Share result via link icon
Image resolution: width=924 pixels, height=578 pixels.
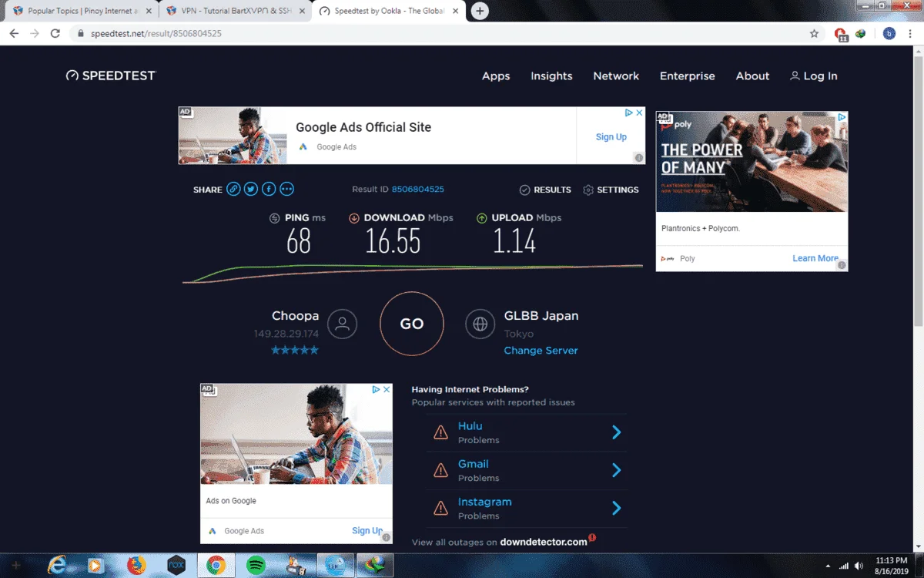[233, 189]
